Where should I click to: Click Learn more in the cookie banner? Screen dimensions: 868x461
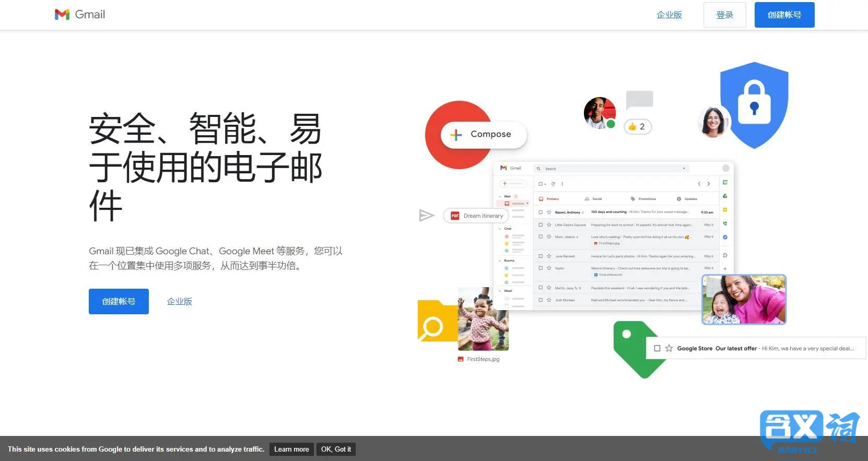(x=291, y=449)
